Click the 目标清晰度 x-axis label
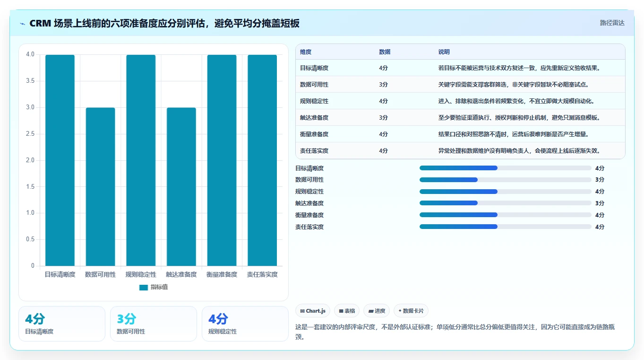The width and height of the screenshot is (644, 360). 60,274
